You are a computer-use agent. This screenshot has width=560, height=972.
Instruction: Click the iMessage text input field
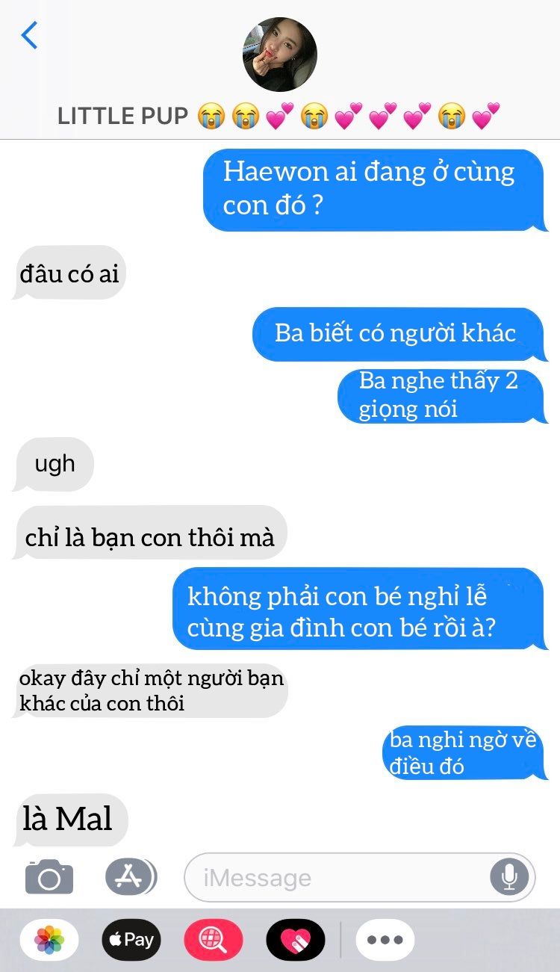tap(360, 877)
